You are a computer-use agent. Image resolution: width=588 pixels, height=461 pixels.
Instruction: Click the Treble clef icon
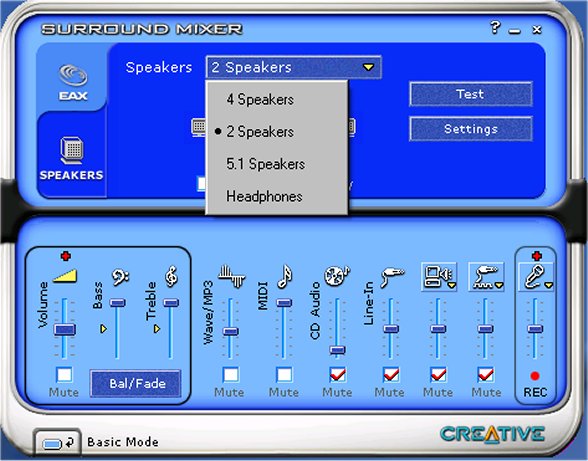(171, 276)
